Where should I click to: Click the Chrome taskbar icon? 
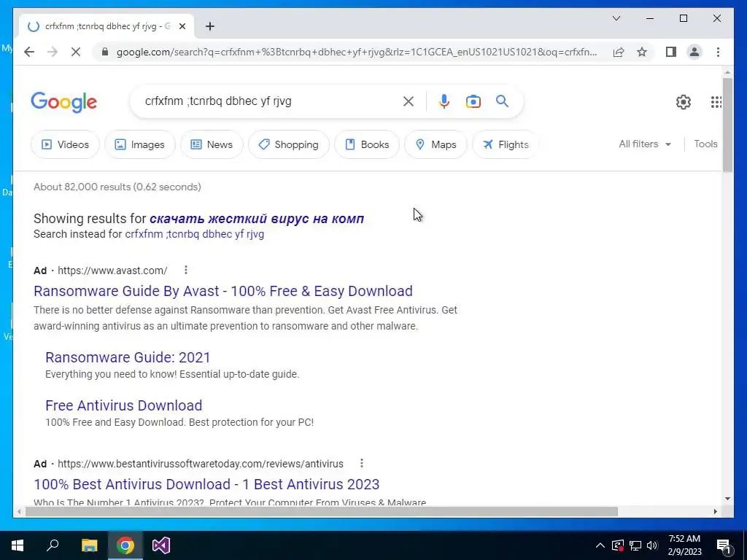pyautogui.click(x=125, y=545)
